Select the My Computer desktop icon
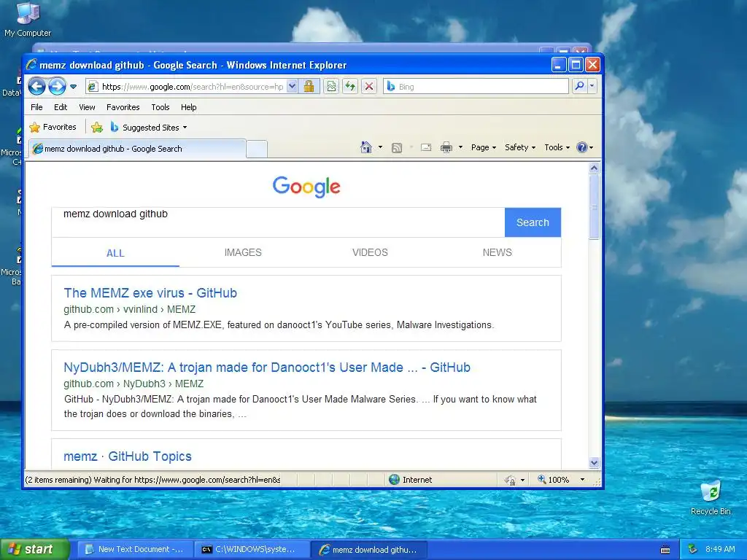747x560 pixels. point(28,20)
